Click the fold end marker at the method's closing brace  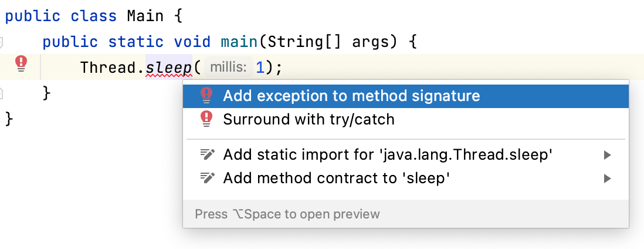1,93
